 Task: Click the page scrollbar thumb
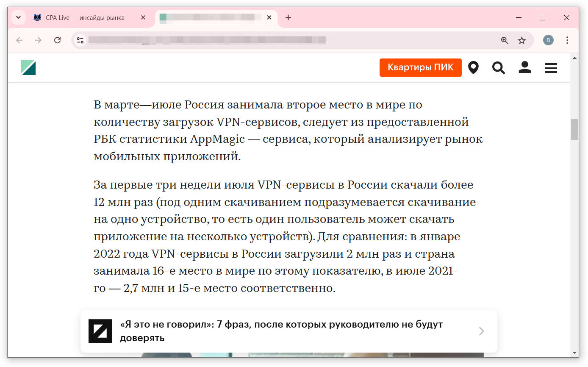tap(574, 130)
